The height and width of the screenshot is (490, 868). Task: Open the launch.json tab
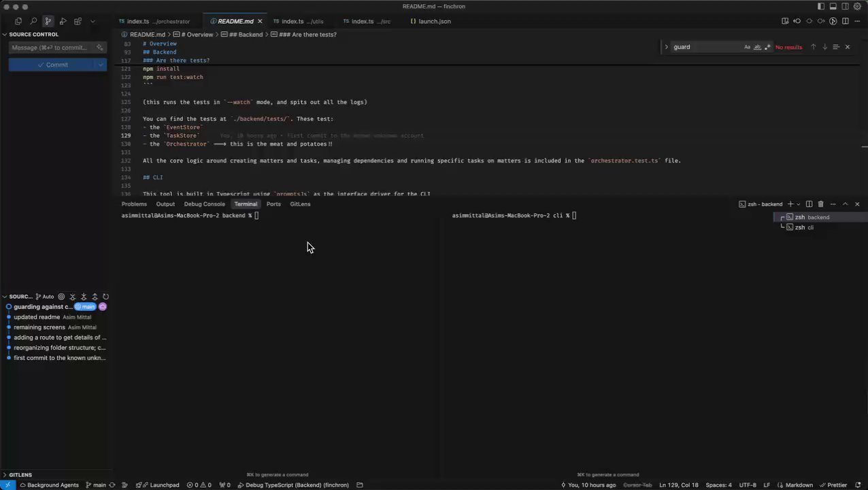click(x=434, y=21)
